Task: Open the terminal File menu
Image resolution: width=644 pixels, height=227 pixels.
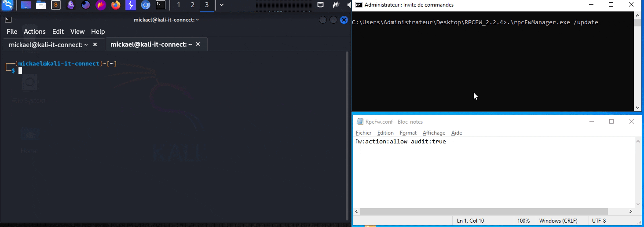Action: (x=12, y=32)
